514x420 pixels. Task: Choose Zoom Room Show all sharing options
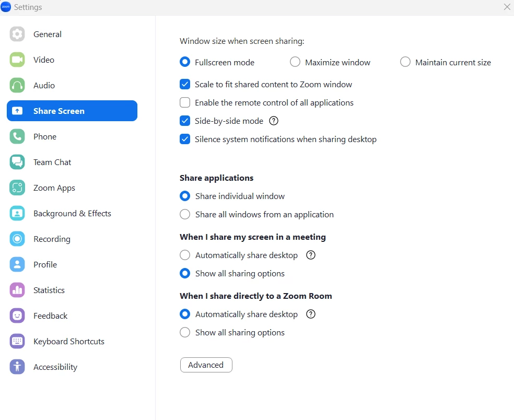(x=185, y=332)
